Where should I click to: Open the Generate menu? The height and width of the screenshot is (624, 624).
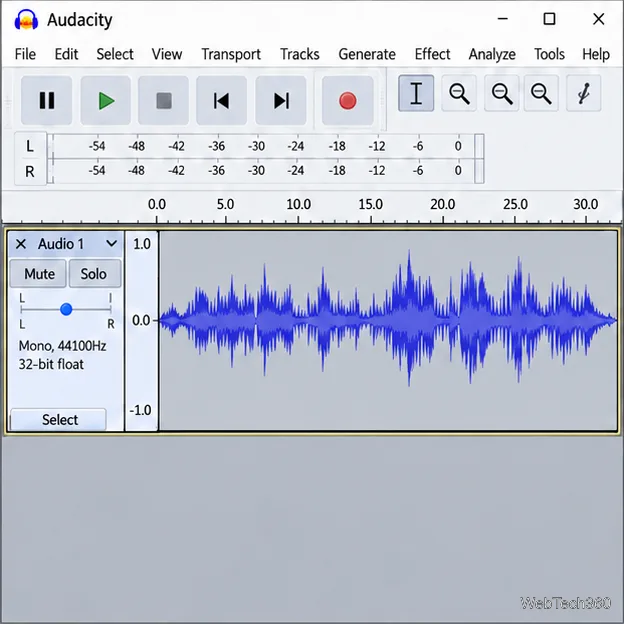pyautogui.click(x=367, y=54)
